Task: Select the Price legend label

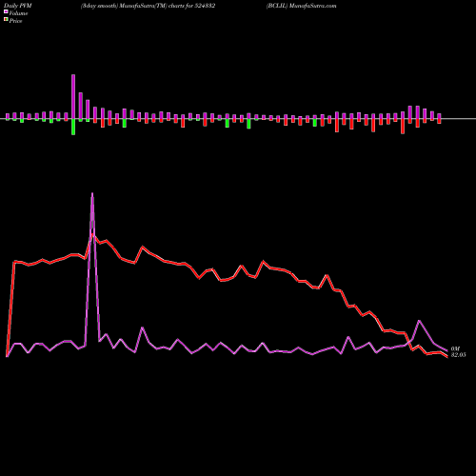Action: pos(15,21)
